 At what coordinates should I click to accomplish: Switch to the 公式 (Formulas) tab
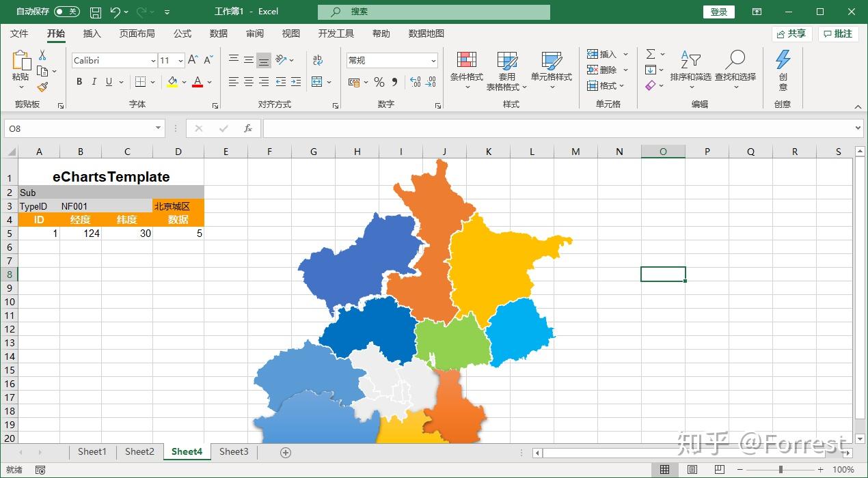tap(182, 33)
